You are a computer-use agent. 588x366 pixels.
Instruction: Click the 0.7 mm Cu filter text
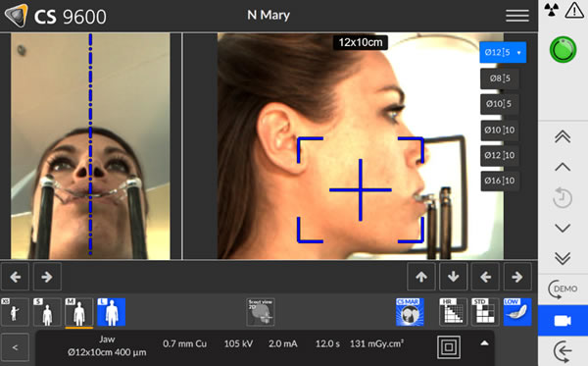pyautogui.click(x=184, y=343)
